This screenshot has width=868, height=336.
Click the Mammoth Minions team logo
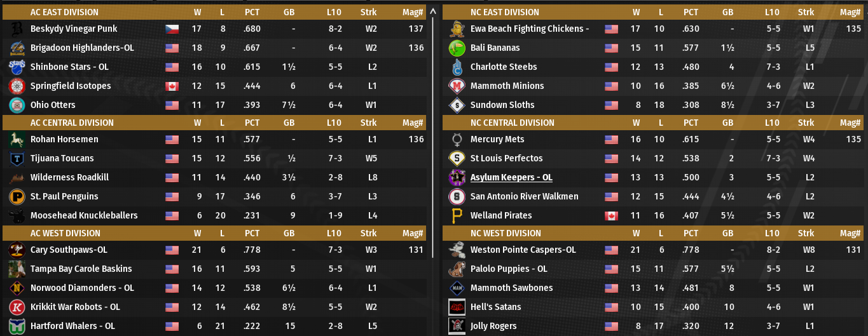(457, 86)
